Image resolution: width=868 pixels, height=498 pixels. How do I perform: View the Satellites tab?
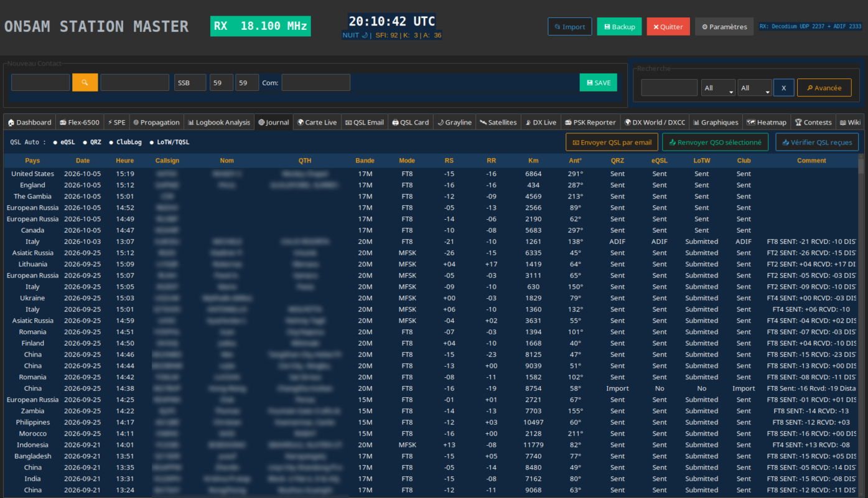pos(498,123)
